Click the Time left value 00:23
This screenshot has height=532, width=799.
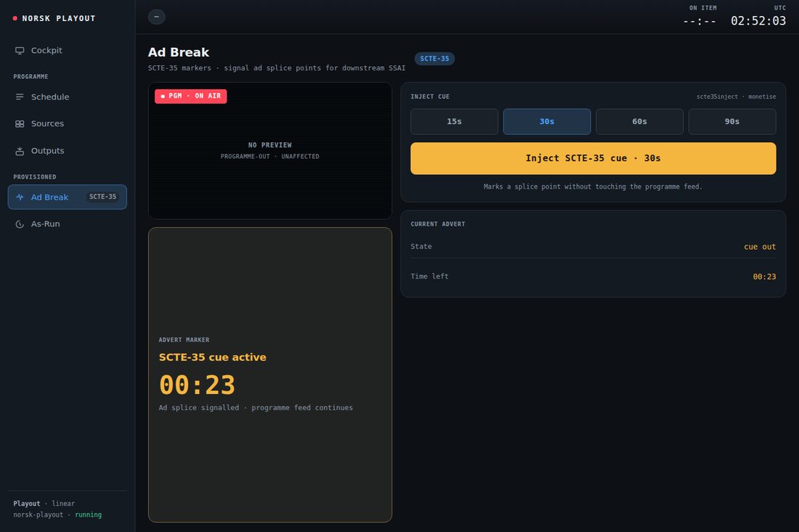764,277
